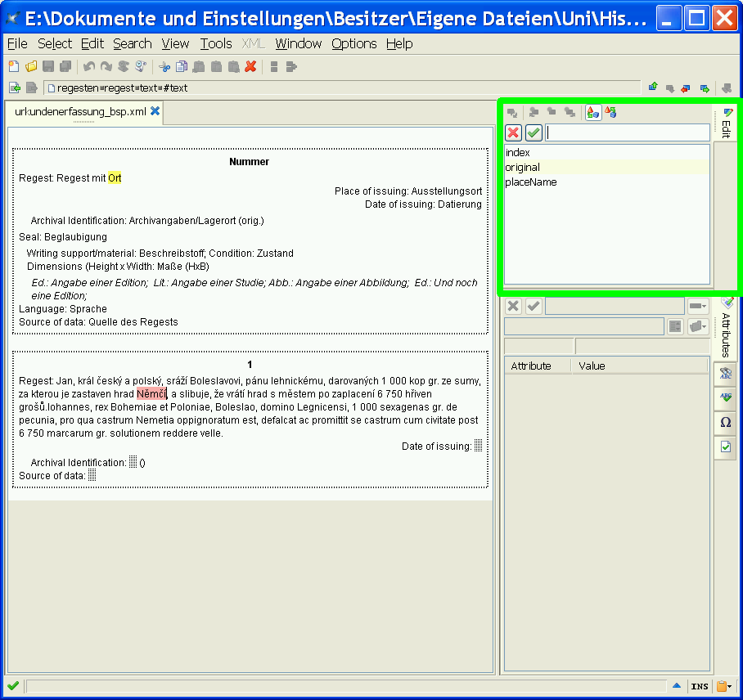Select 'index' in the element list
This screenshot has width=743, height=700.
[x=607, y=152]
